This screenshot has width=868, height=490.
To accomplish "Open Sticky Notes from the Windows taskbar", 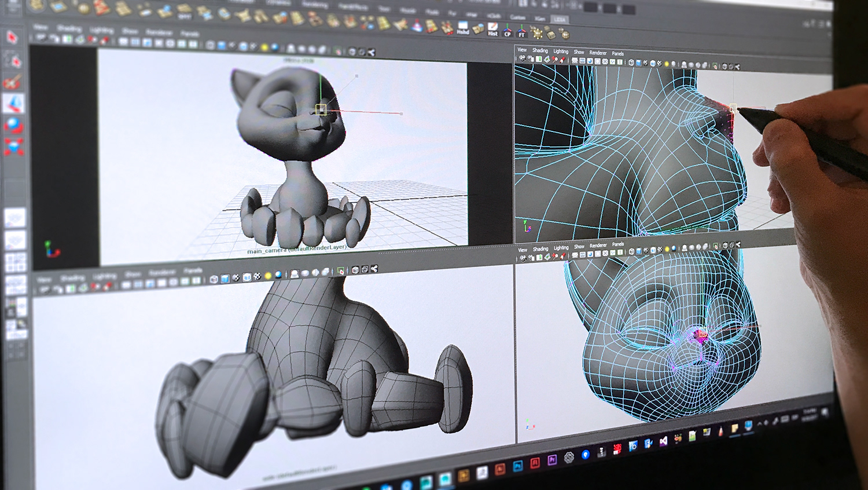I will click(735, 428).
